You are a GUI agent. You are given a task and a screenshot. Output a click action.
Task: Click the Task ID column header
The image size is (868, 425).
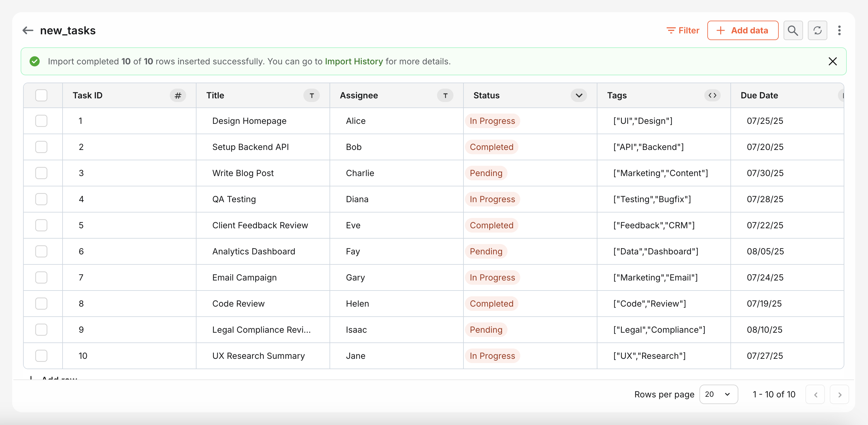pos(129,95)
